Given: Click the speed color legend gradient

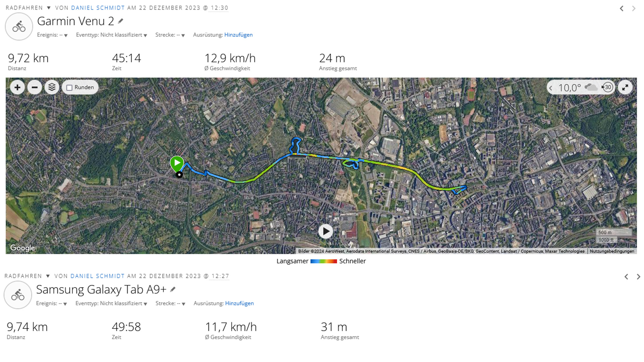Looking at the screenshot, I should (x=324, y=261).
